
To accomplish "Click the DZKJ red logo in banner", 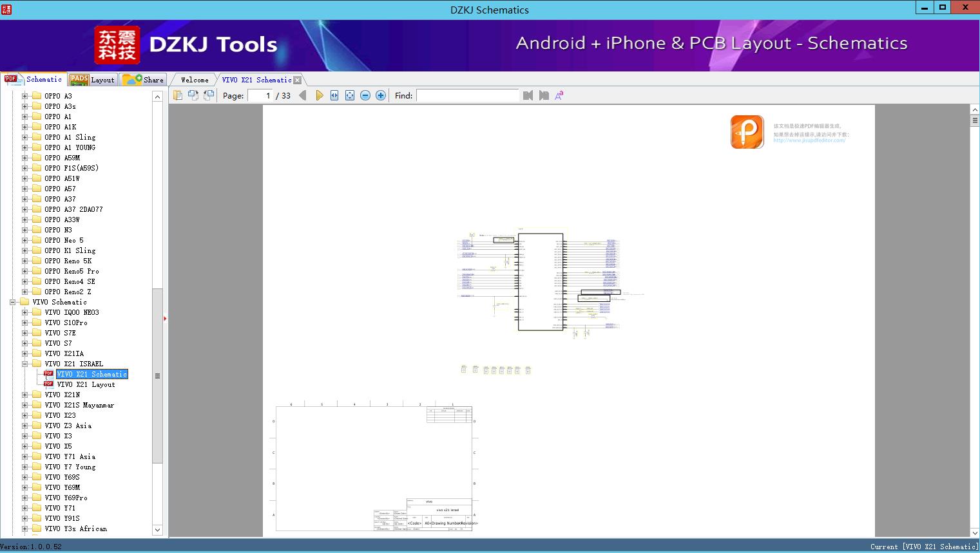I will pos(117,45).
